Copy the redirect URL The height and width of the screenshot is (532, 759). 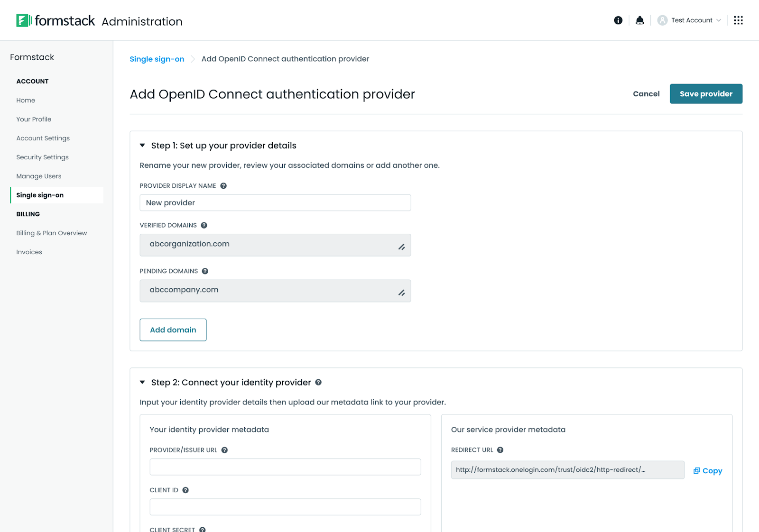point(708,471)
